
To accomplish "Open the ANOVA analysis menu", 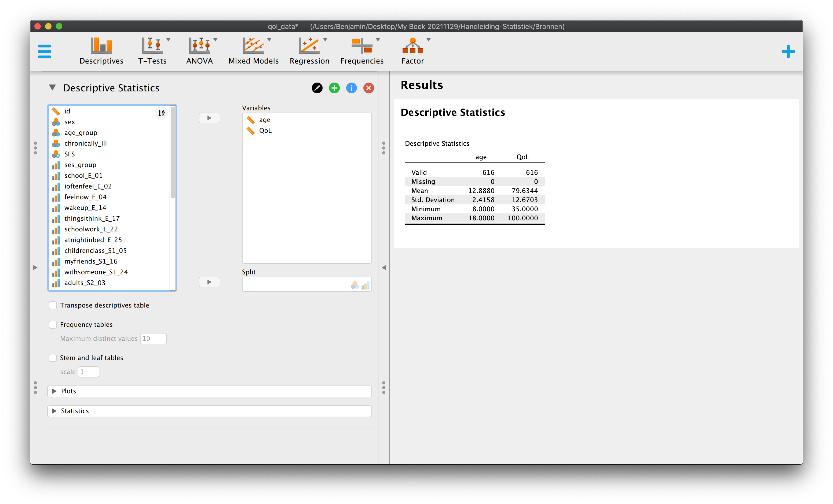I will pyautogui.click(x=199, y=51).
